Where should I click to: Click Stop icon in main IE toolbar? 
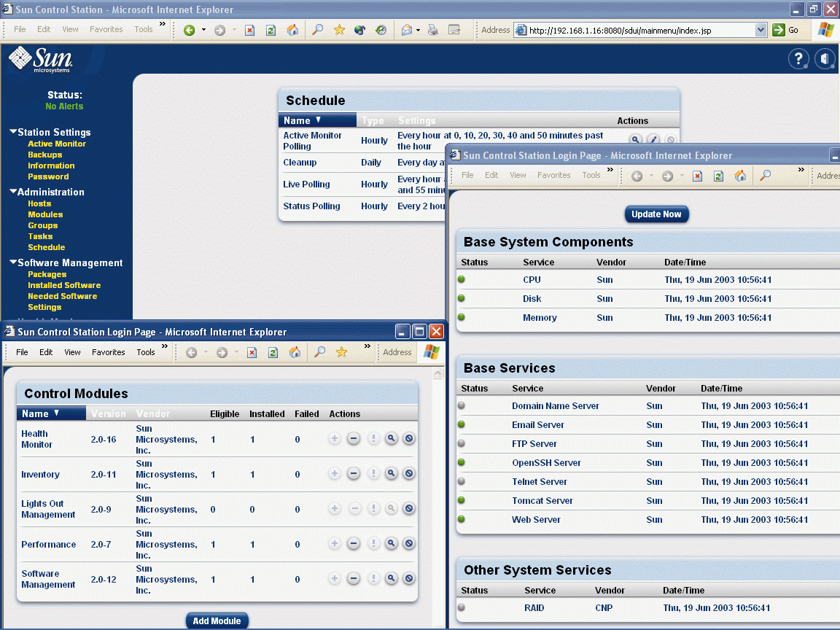coord(249,31)
